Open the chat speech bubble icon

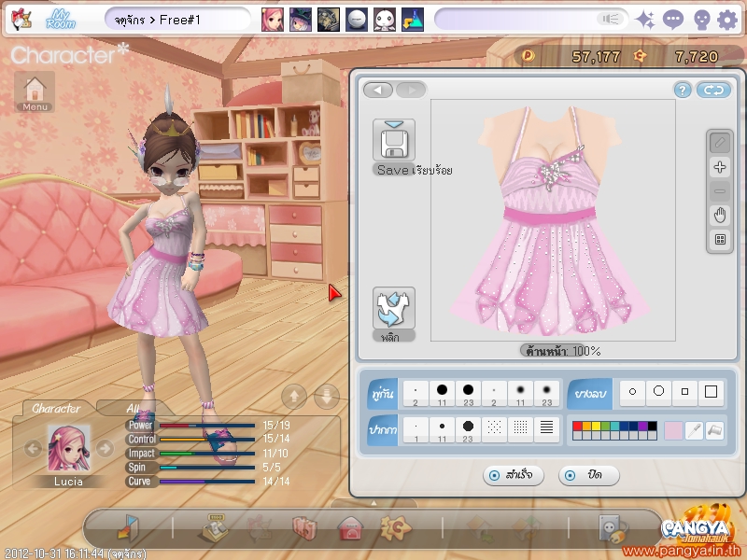673,20
